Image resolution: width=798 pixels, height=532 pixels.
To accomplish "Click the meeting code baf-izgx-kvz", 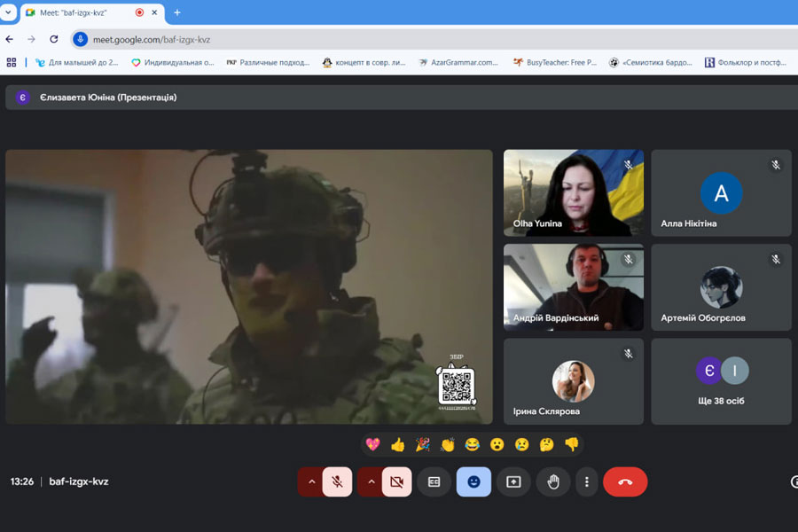I will (x=79, y=481).
